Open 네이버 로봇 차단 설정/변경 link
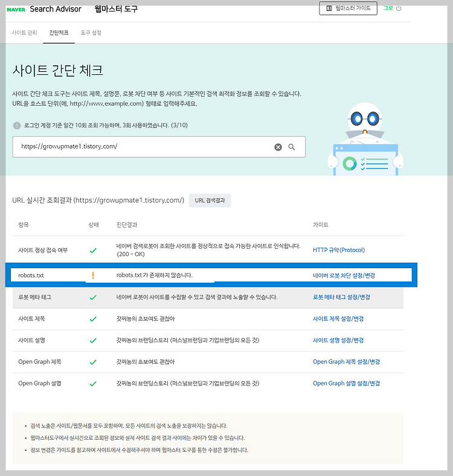The image size is (453, 476). point(344,275)
